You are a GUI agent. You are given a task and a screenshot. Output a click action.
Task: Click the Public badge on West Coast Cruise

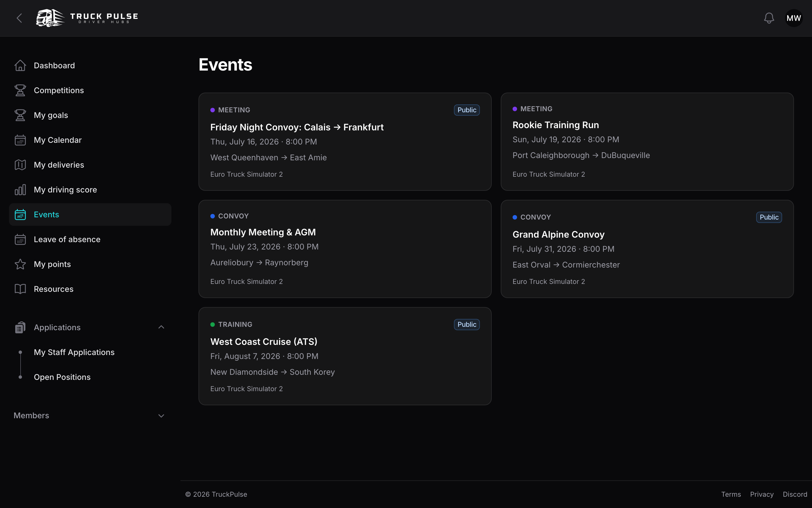tap(467, 325)
